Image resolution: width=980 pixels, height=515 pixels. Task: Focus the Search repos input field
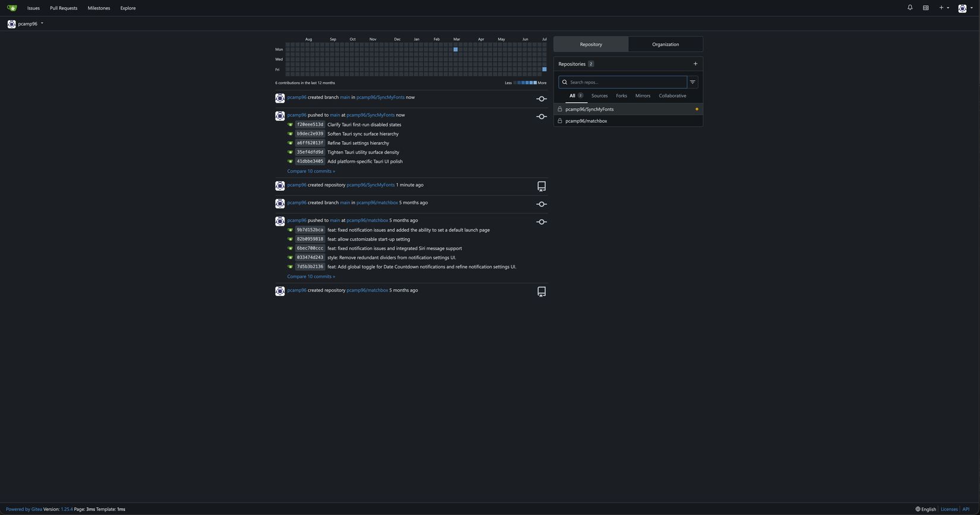622,82
